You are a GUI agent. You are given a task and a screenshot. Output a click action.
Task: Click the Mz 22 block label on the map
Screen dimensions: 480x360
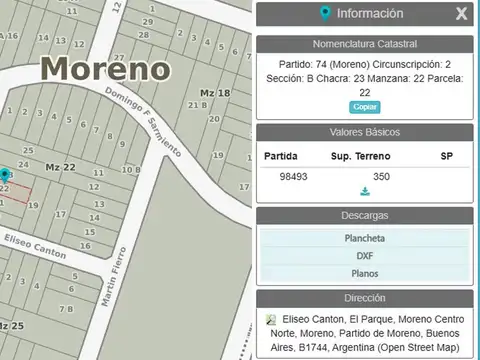tap(60, 167)
